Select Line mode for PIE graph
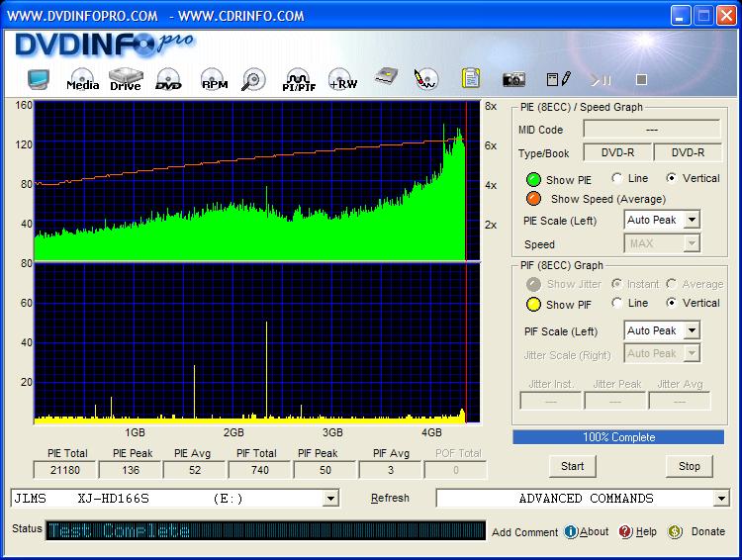Viewport: 742px width, 560px height. coord(616,178)
